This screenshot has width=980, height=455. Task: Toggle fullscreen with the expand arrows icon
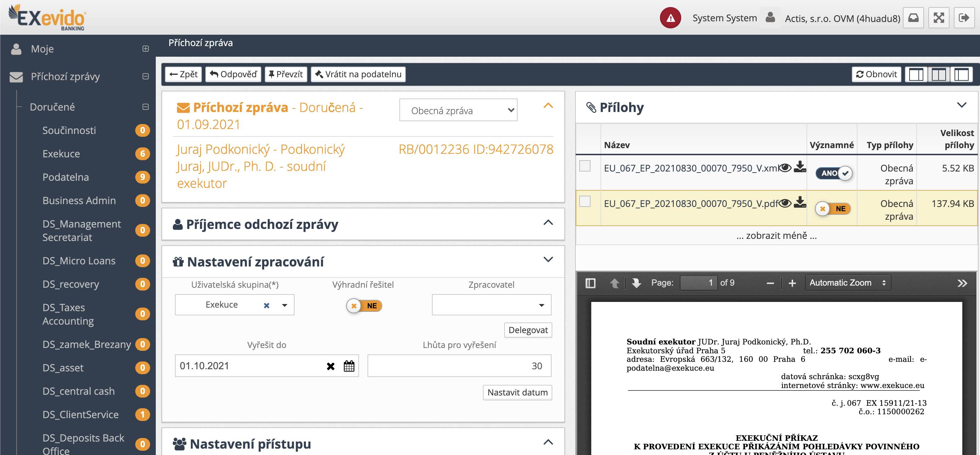[939, 18]
